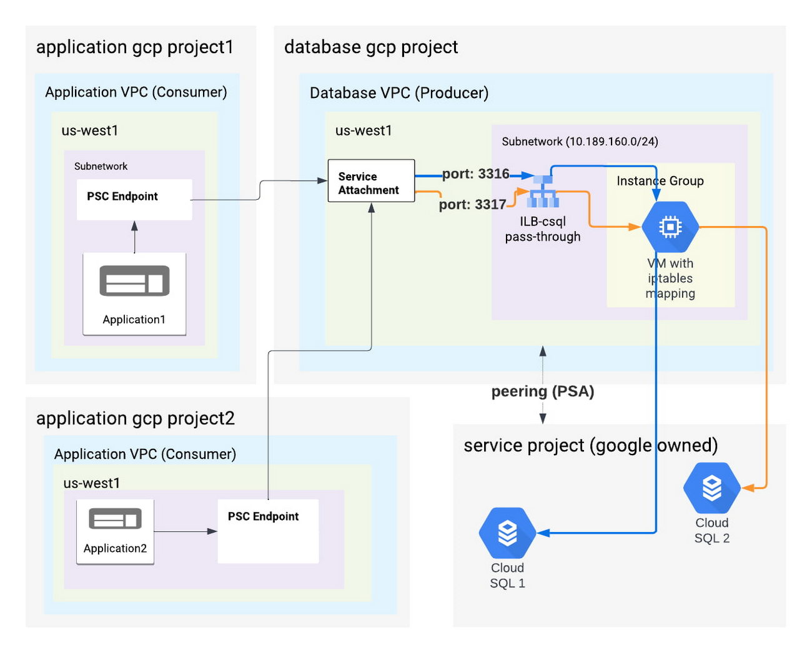Click the "us-west1" label in project2
The height and width of the screenshot is (653, 812).
[x=92, y=483]
